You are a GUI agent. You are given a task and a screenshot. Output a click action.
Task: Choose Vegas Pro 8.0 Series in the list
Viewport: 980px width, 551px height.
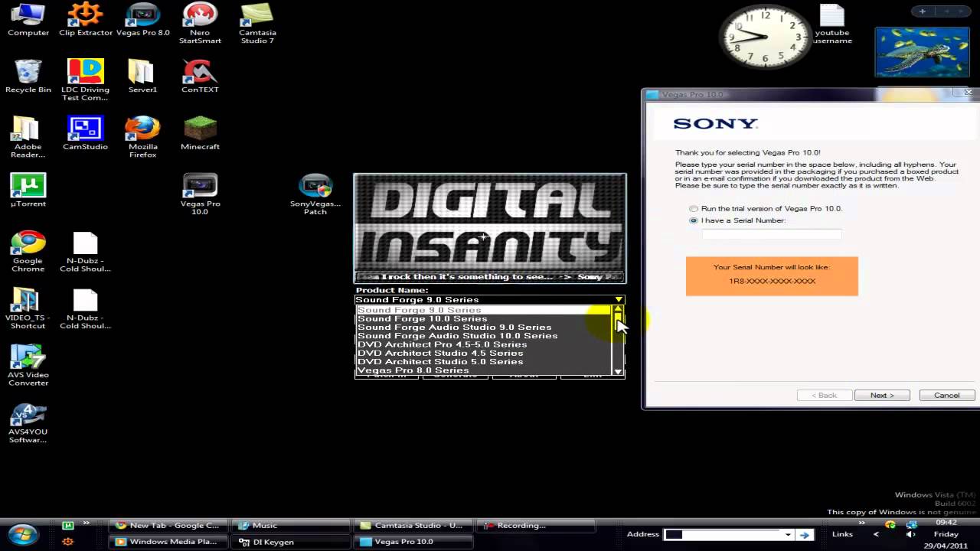pyautogui.click(x=483, y=370)
